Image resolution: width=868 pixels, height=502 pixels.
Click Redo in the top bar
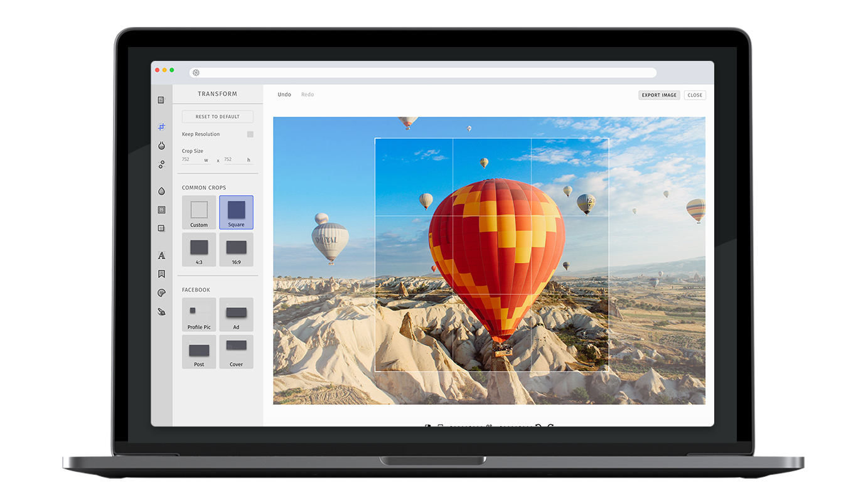tap(308, 95)
